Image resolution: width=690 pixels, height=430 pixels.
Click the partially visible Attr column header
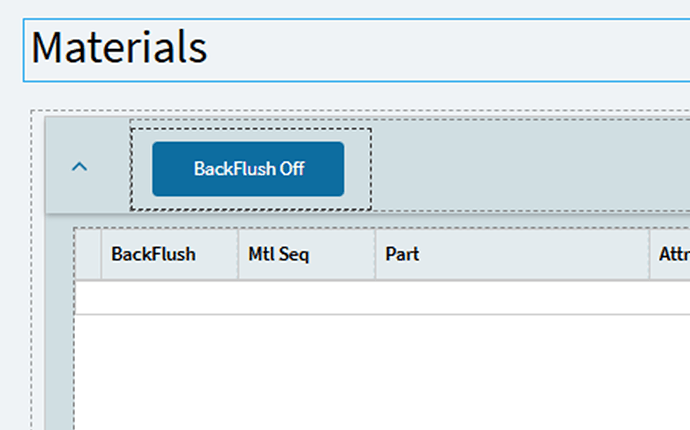click(671, 254)
